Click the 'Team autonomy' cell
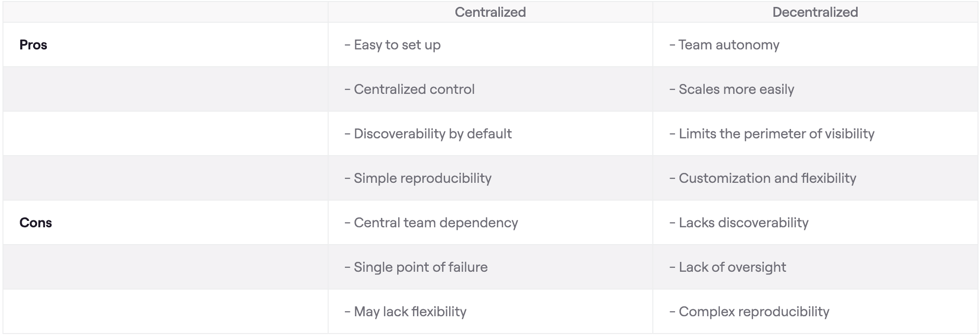 (728, 45)
